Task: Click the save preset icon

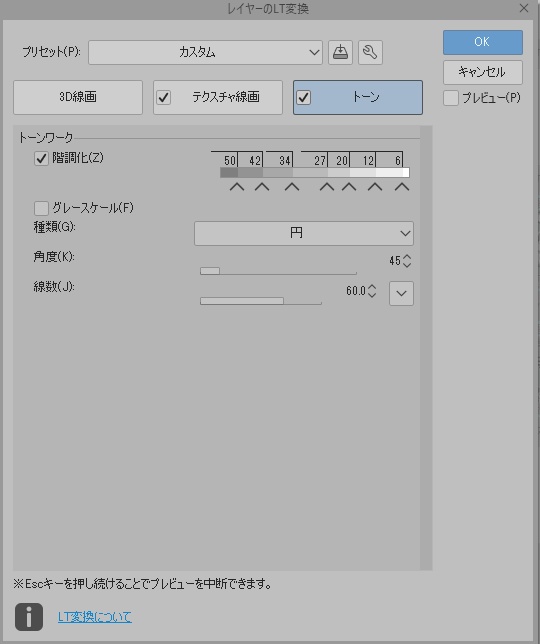Action: click(x=340, y=52)
